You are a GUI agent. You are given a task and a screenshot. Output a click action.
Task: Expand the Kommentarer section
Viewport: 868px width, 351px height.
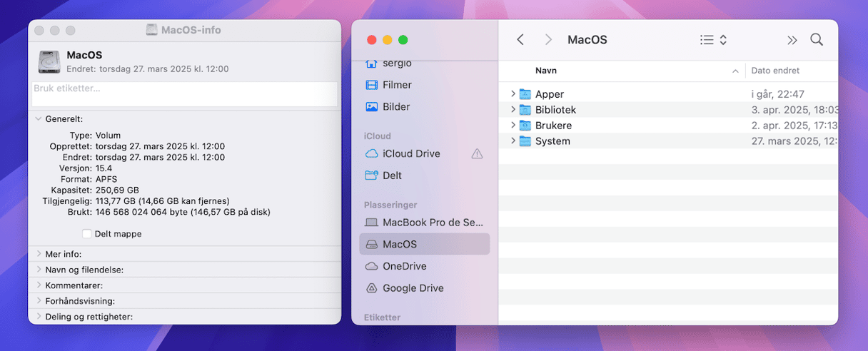39,285
